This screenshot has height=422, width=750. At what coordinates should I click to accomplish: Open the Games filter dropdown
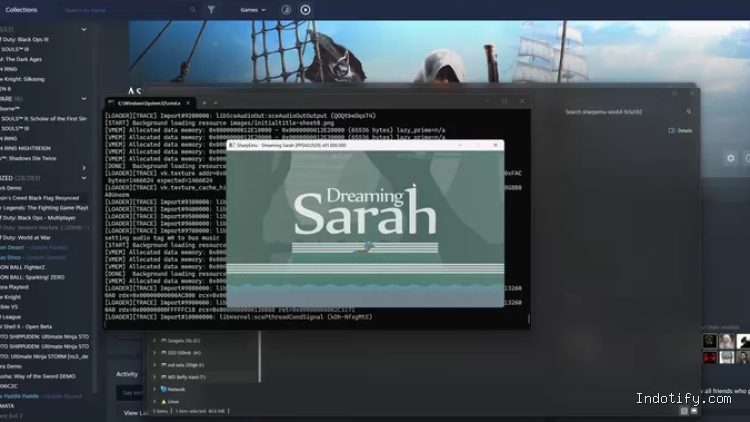(x=253, y=10)
